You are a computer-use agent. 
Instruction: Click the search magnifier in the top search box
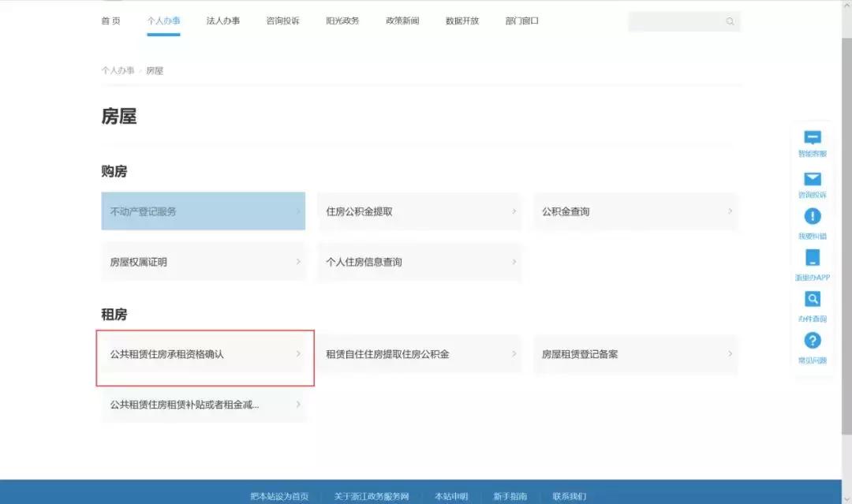[x=729, y=21]
